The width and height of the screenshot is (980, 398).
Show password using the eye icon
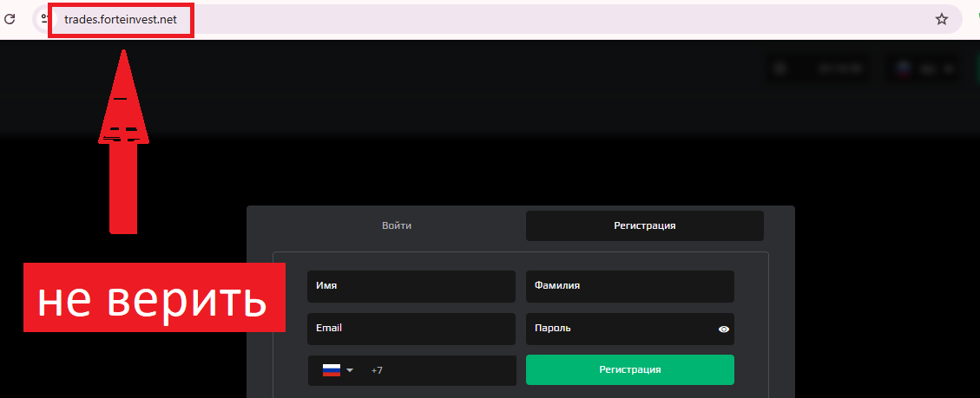[x=724, y=329]
